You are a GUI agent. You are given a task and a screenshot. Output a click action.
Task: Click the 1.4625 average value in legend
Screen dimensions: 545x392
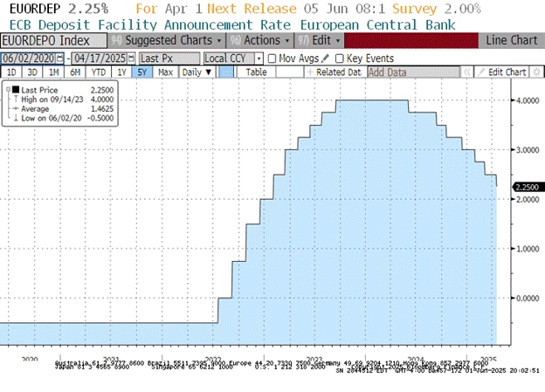point(102,109)
